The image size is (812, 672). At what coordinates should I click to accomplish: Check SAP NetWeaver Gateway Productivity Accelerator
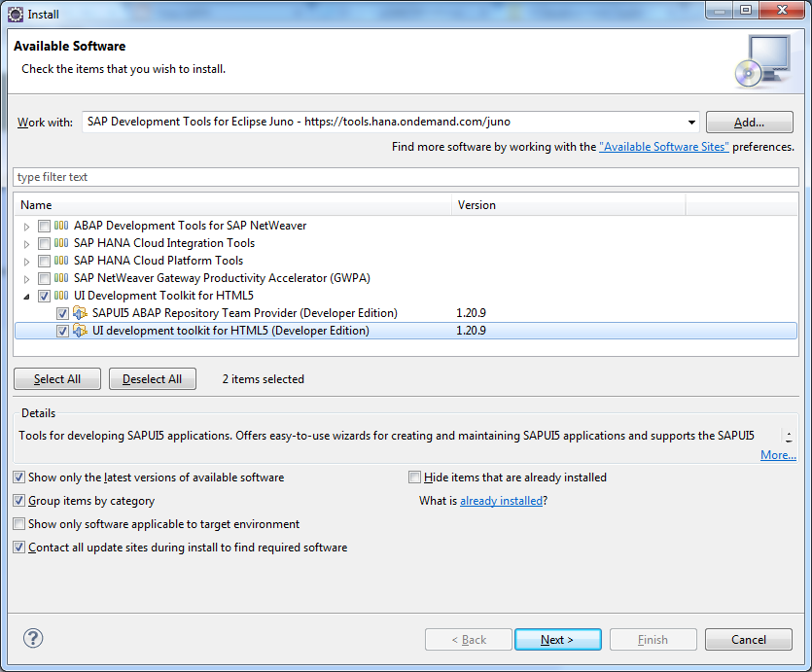click(44, 279)
